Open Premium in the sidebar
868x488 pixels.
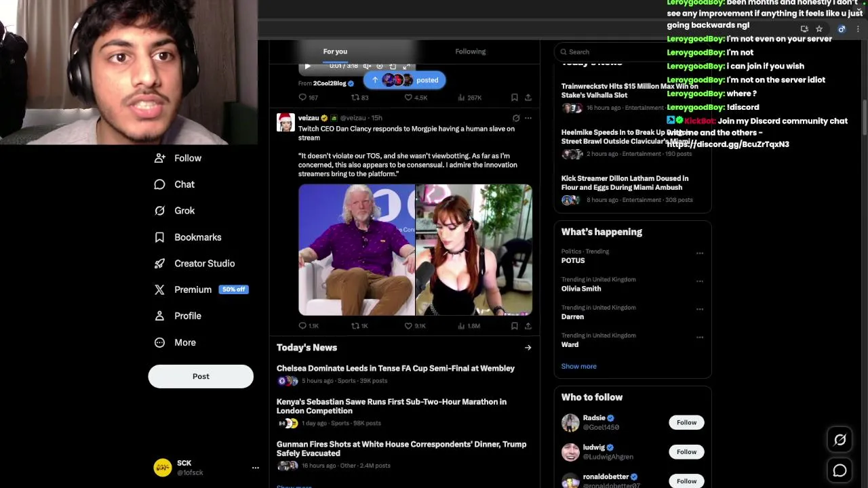tap(201, 289)
